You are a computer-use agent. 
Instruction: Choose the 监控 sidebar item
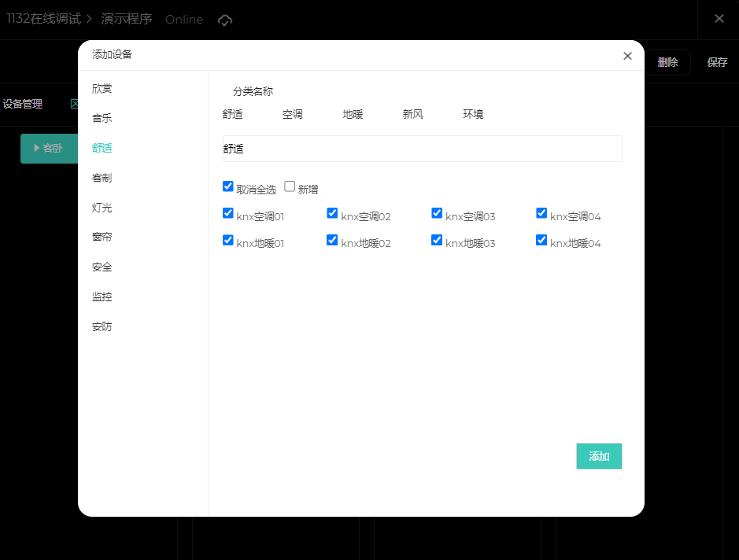[102, 297]
